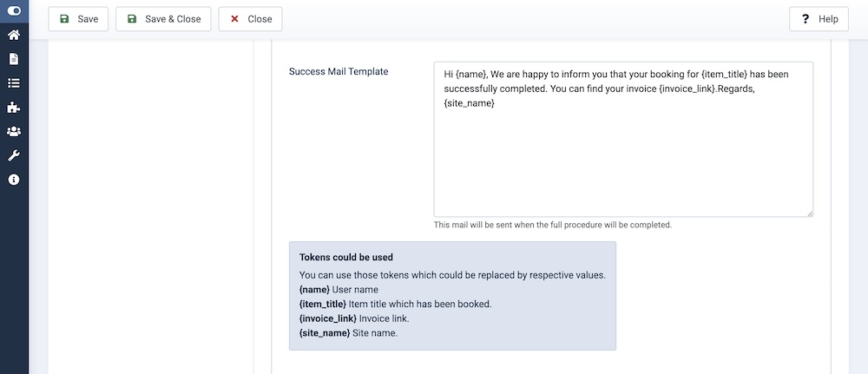The height and width of the screenshot is (374, 868).
Task: Open the System wrench icon
Action: pos(14,155)
